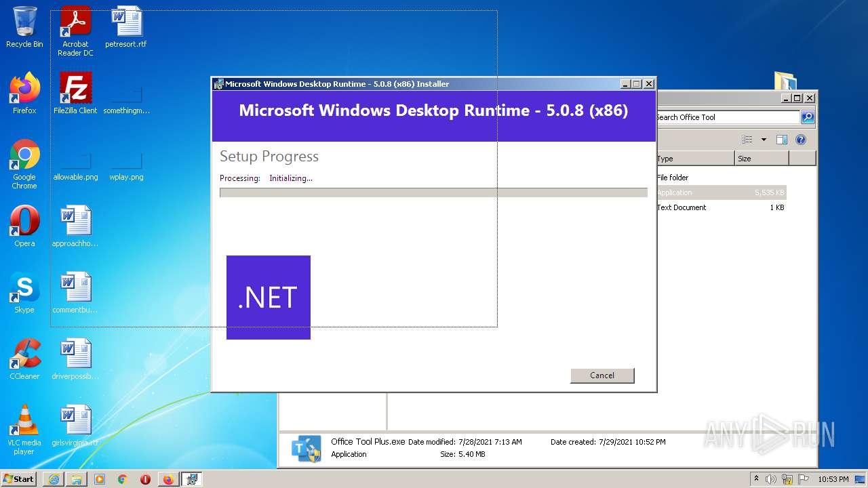Click the Office Tool Plus.exe filename
This screenshot has width=868, height=488.
[x=368, y=441]
